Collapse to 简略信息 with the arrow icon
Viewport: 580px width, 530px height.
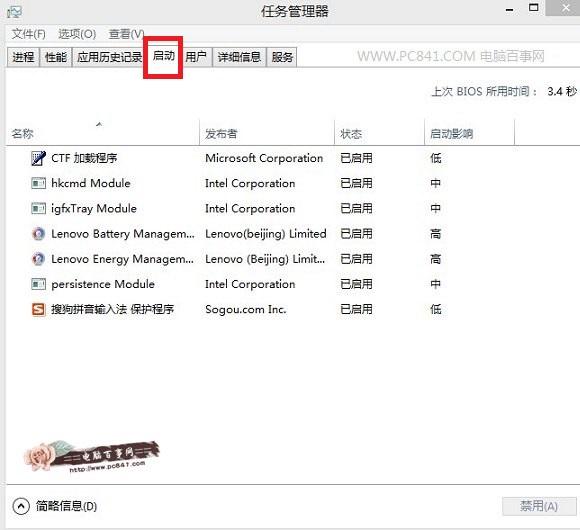point(21,506)
